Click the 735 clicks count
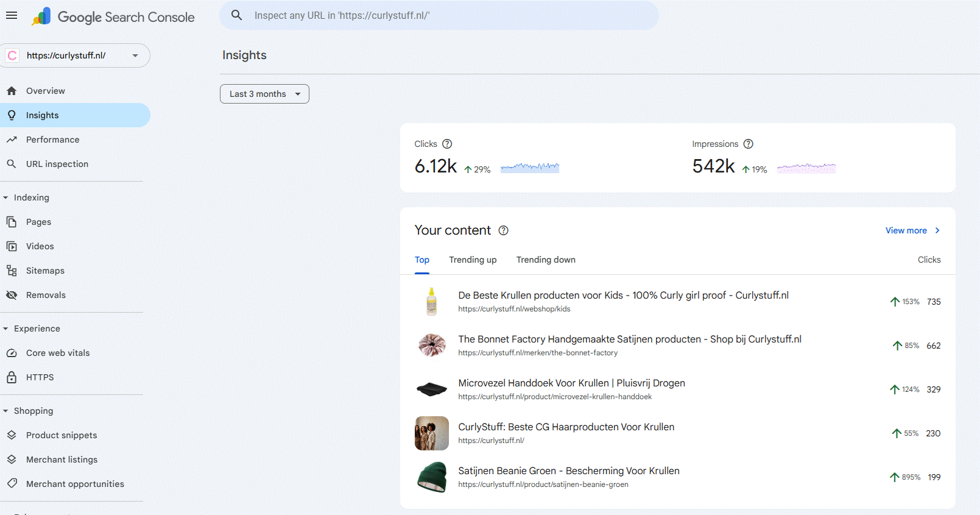This screenshot has width=980, height=515. pos(934,302)
